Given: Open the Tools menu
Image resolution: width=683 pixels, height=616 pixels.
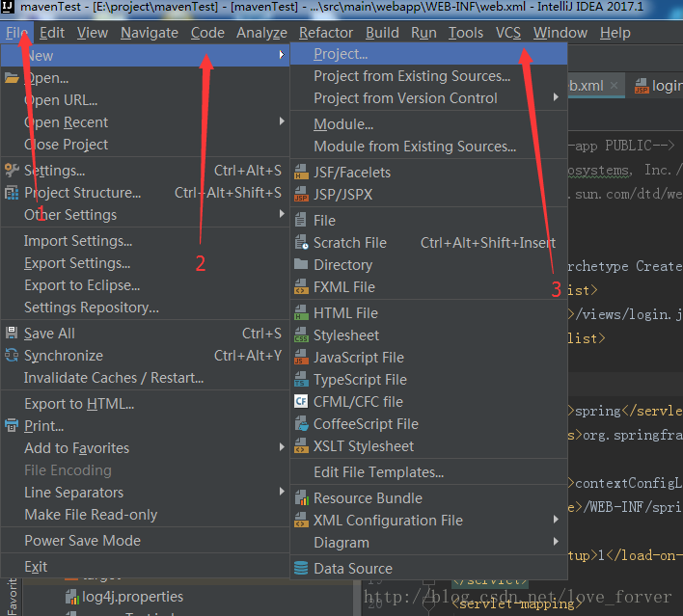Looking at the screenshot, I should click(x=466, y=33).
